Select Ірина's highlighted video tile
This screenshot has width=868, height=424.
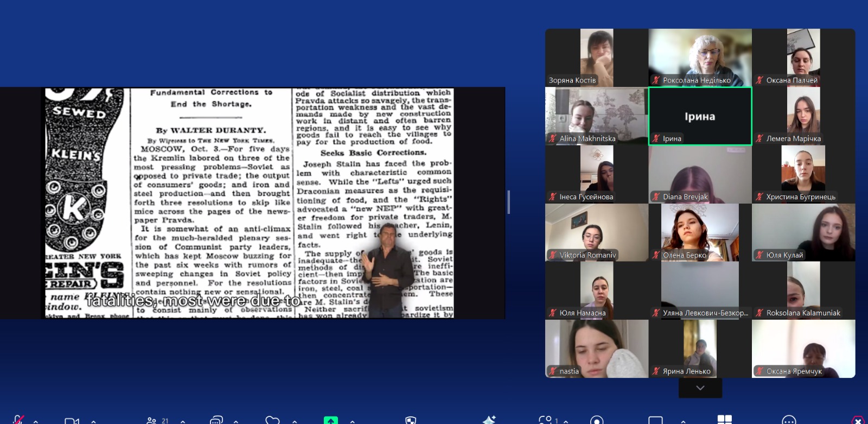tap(700, 116)
